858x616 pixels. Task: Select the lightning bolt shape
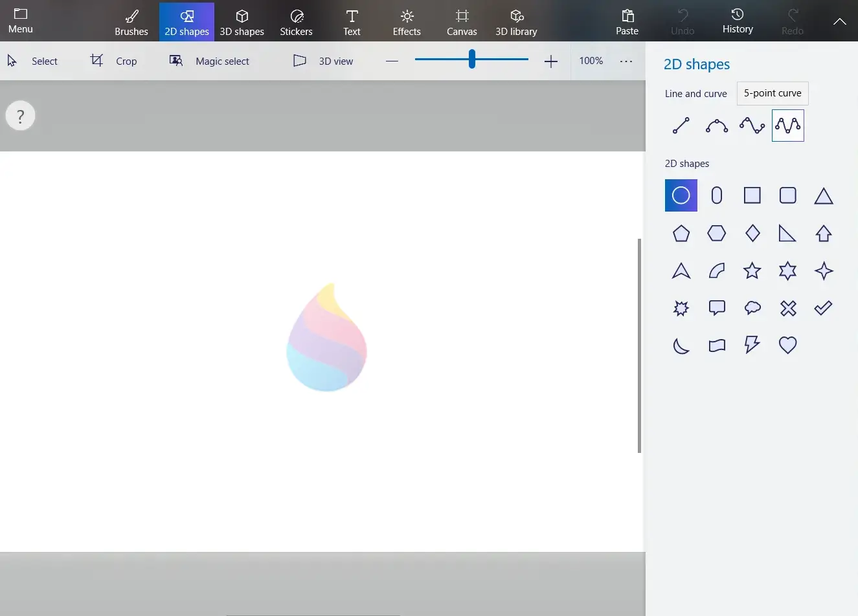pyautogui.click(x=752, y=345)
